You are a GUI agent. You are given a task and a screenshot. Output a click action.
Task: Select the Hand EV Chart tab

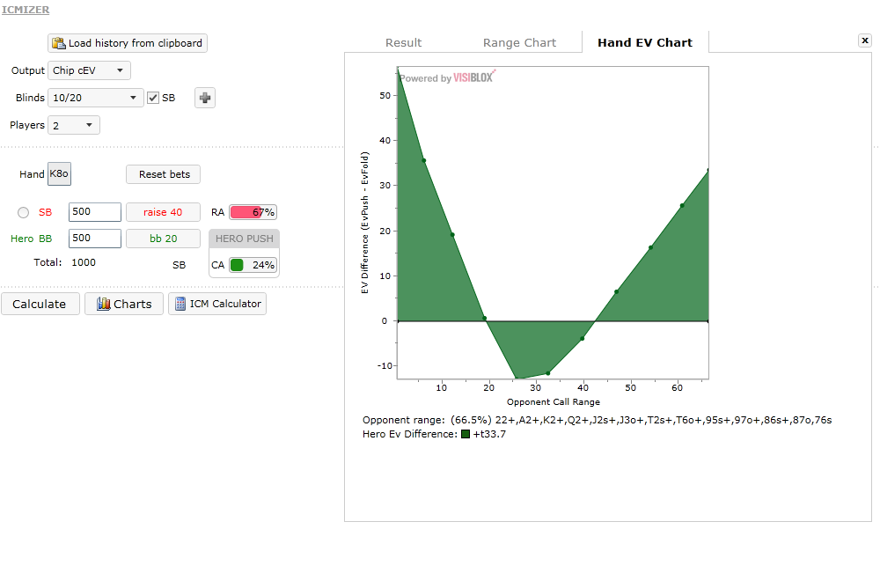tap(644, 42)
